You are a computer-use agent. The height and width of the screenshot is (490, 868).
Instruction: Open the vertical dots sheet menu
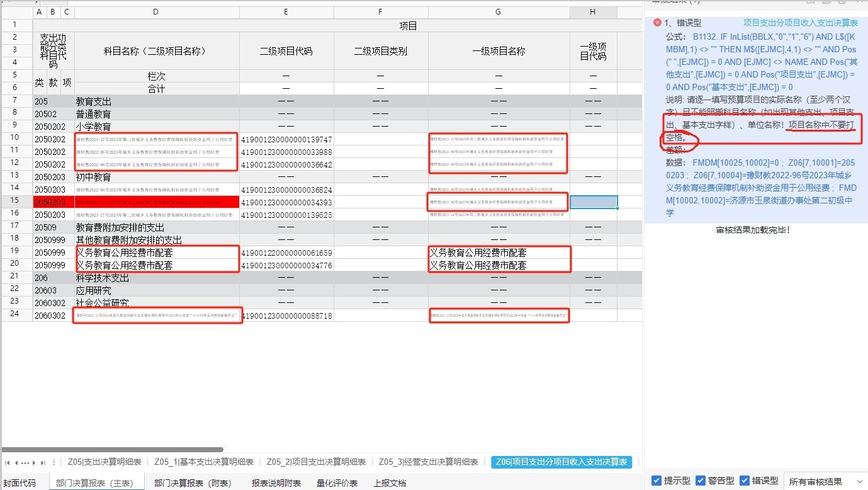pyautogui.click(x=54, y=462)
